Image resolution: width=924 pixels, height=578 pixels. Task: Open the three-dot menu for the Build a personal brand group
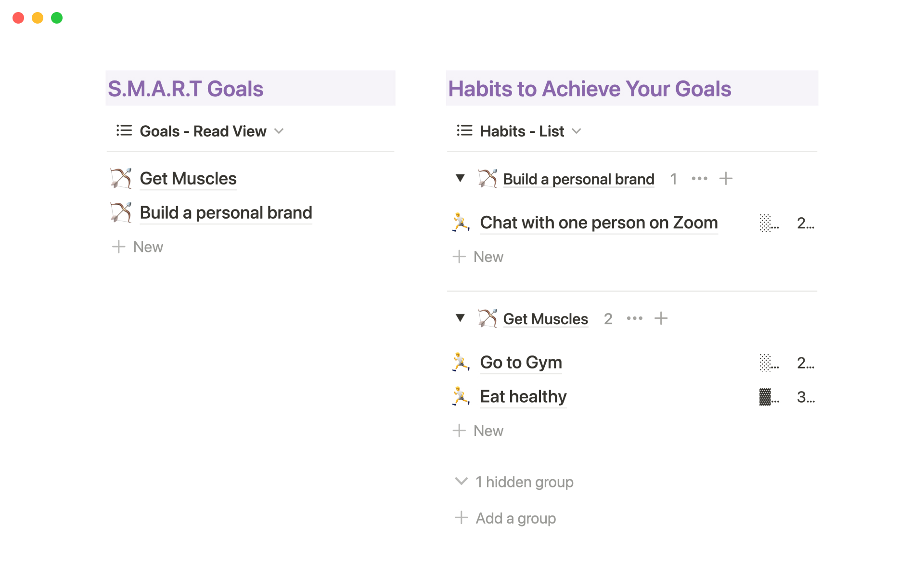point(699,179)
